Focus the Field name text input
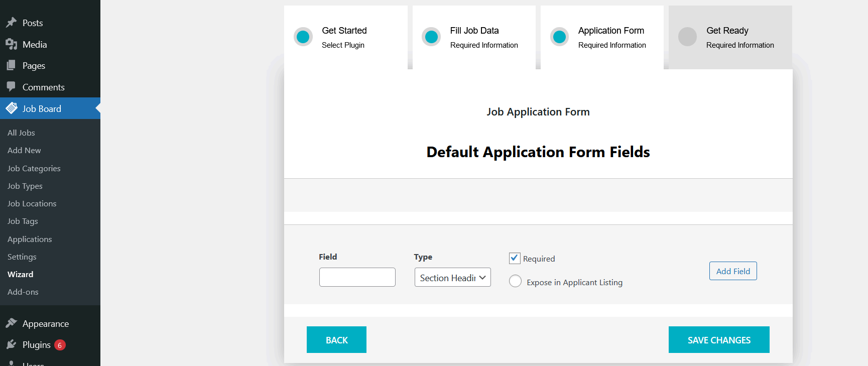 pyautogui.click(x=357, y=277)
